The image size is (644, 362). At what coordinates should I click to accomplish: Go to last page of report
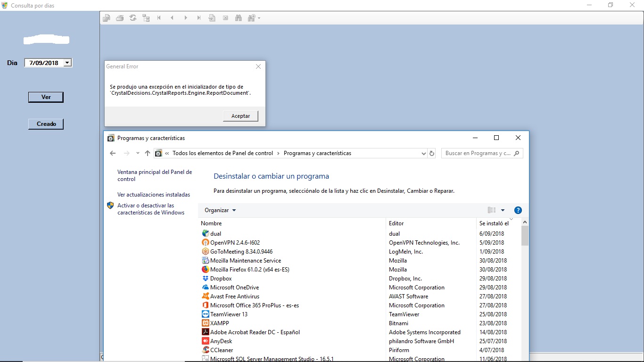(199, 18)
